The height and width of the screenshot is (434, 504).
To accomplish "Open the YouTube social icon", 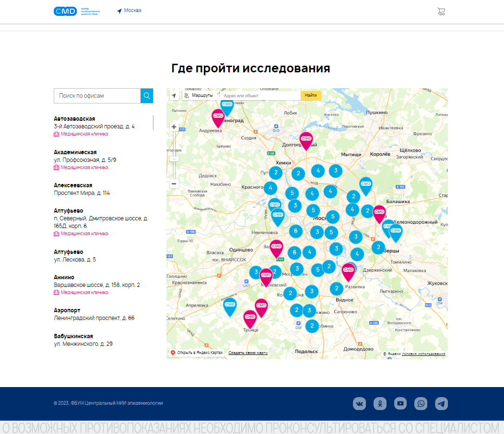I will tap(400, 403).
